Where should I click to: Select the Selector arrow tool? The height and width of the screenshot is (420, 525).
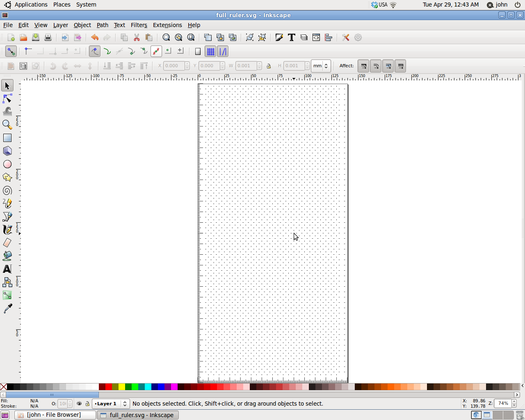coord(7,85)
